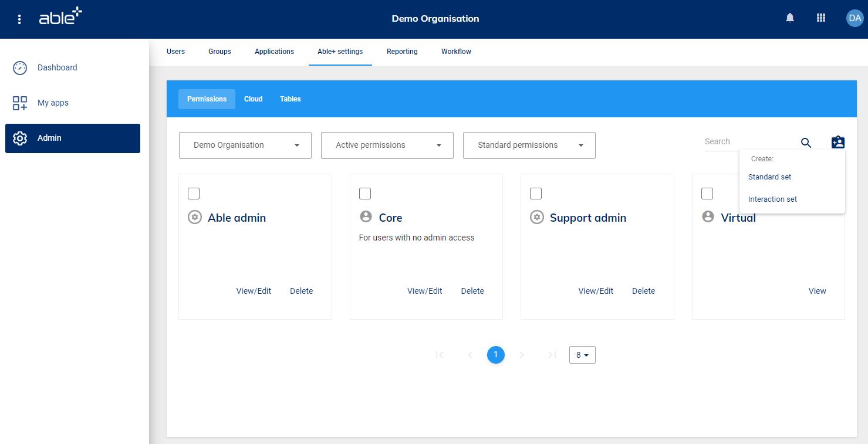Change page size dropdown showing 8

[582, 355]
